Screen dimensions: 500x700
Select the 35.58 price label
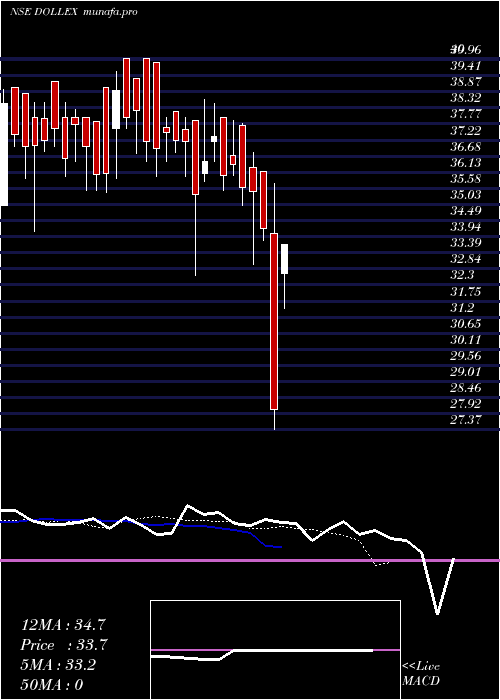pos(466,179)
